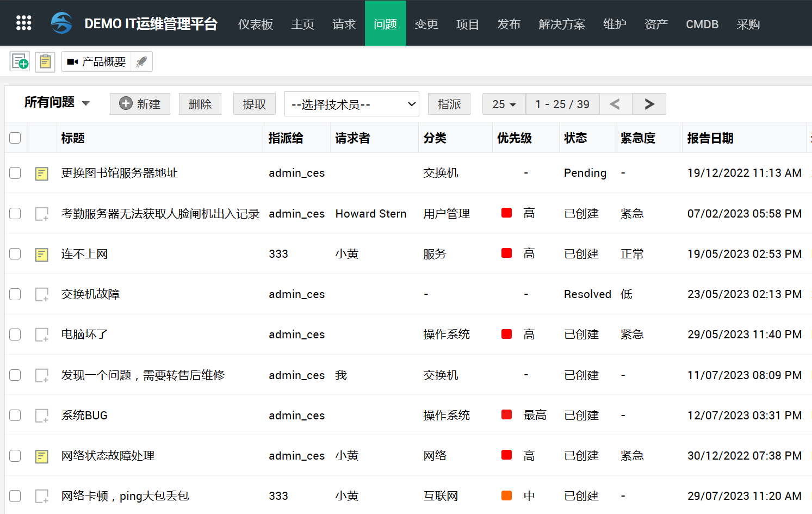Open the 电脑坏了 problem link
The image size is (812, 514).
click(84, 335)
